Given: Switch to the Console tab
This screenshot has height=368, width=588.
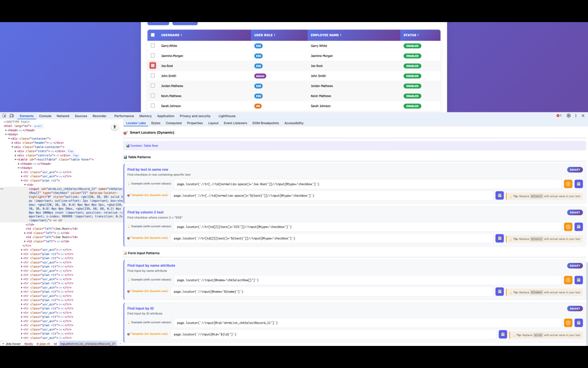Looking at the screenshot, I should pos(45,116).
